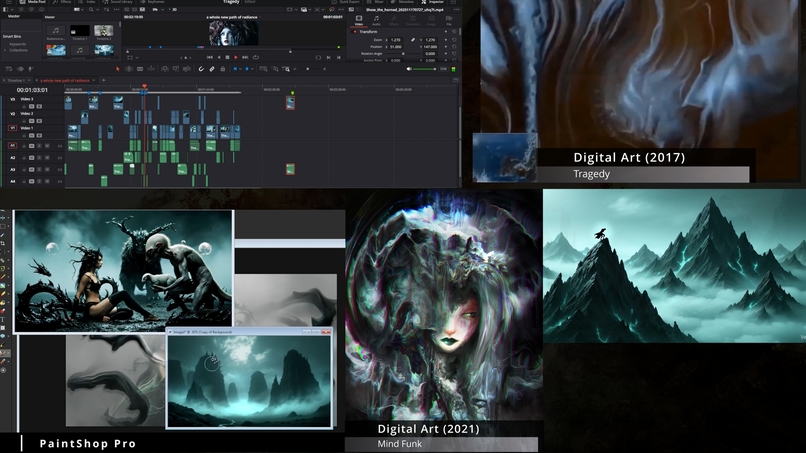Open the Sound Library panel
806x453 pixels.
(117, 2)
